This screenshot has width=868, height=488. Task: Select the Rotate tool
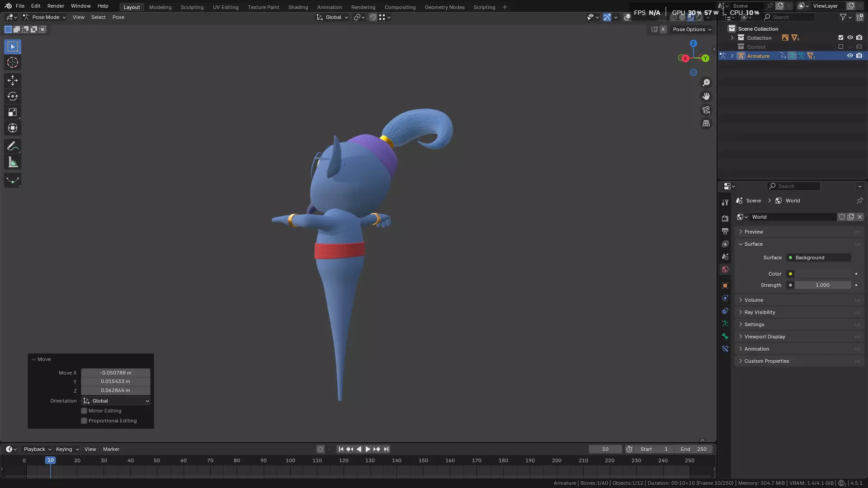coord(13,96)
